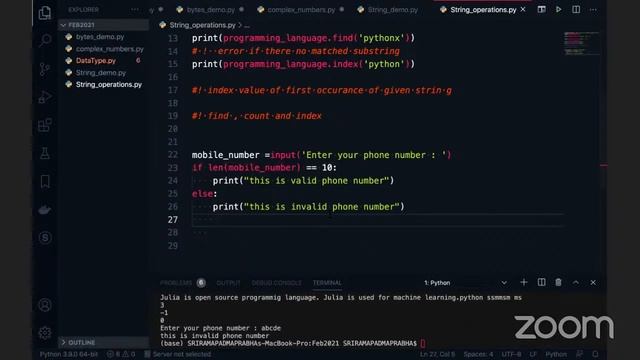Switch to the OUTPUT panel tab
The width and height of the screenshot is (640, 360).
point(228,283)
